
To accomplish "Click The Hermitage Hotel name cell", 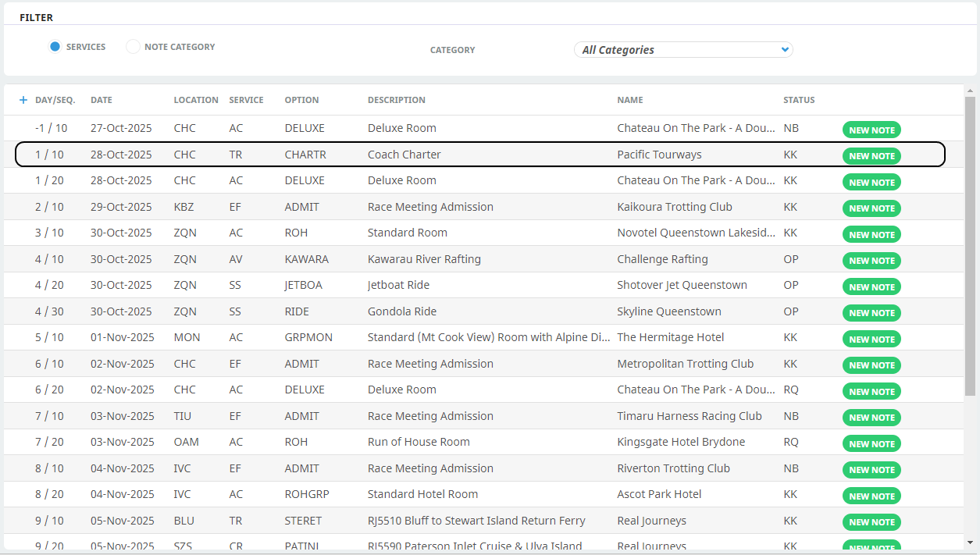I will (x=670, y=337).
